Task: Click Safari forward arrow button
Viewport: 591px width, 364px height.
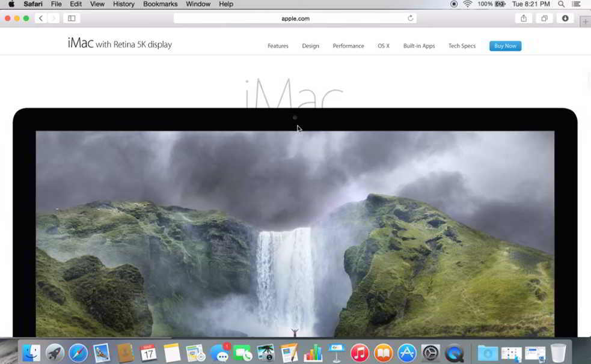Action: [54, 18]
